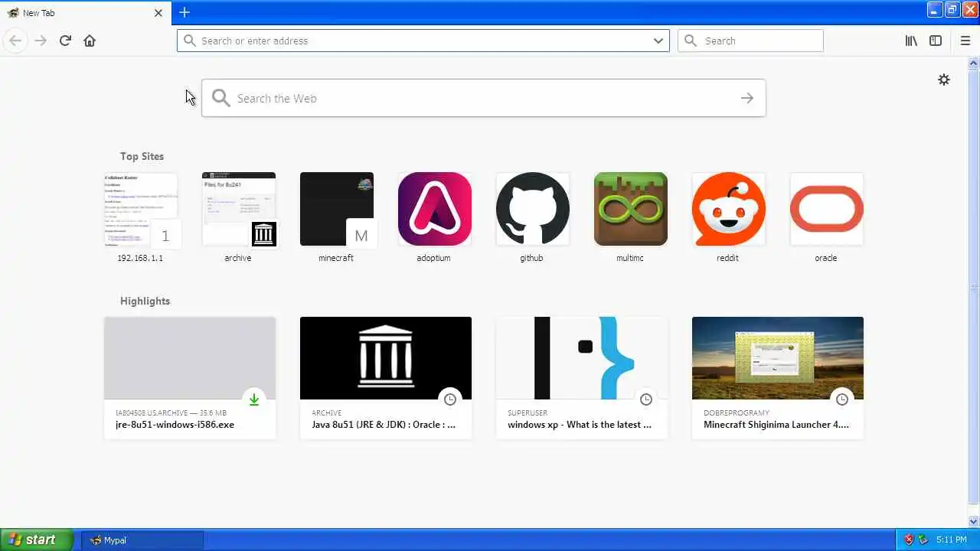Open the home page button
This screenshot has width=980, height=551.
tap(90, 41)
